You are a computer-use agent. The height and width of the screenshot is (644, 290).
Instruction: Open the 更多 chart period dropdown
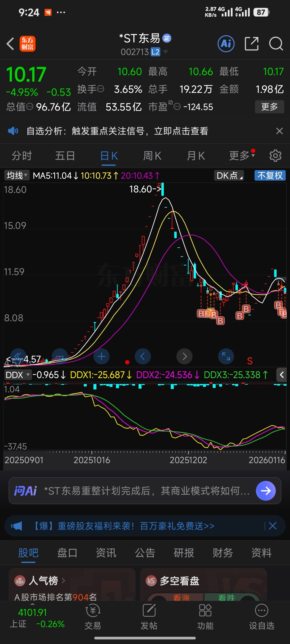pos(242,156)
